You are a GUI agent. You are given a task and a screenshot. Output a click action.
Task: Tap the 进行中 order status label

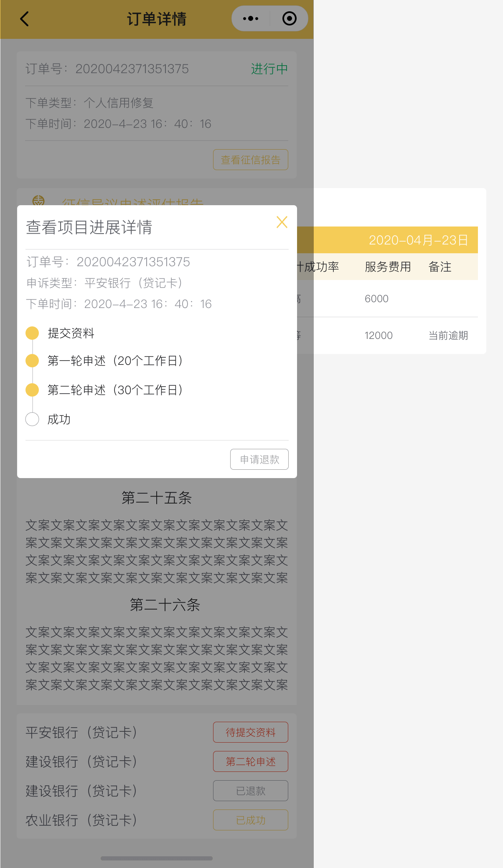tap(269, 69)
